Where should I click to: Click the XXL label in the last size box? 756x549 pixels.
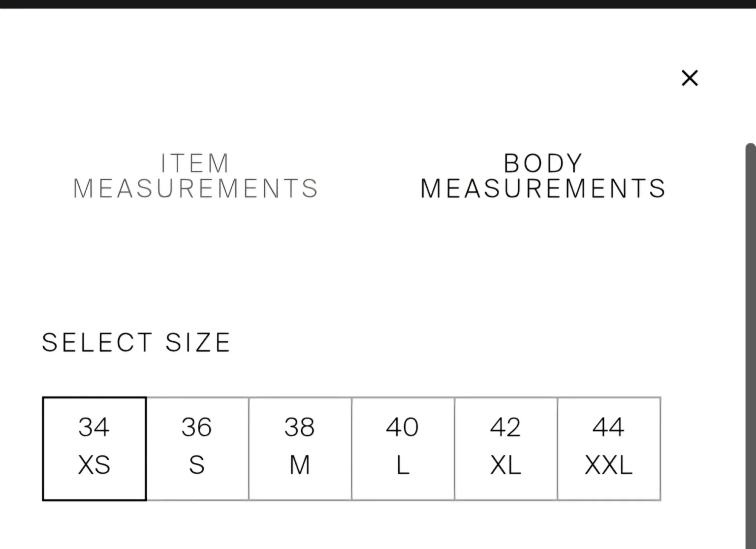tap(609, 465)
